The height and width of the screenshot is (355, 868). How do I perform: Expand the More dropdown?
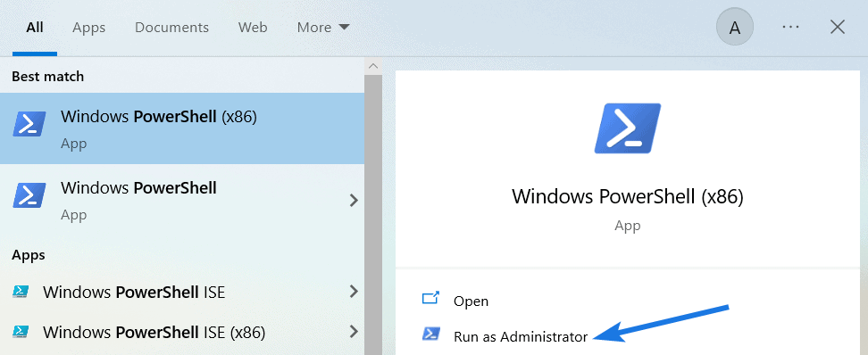point(322,28)
